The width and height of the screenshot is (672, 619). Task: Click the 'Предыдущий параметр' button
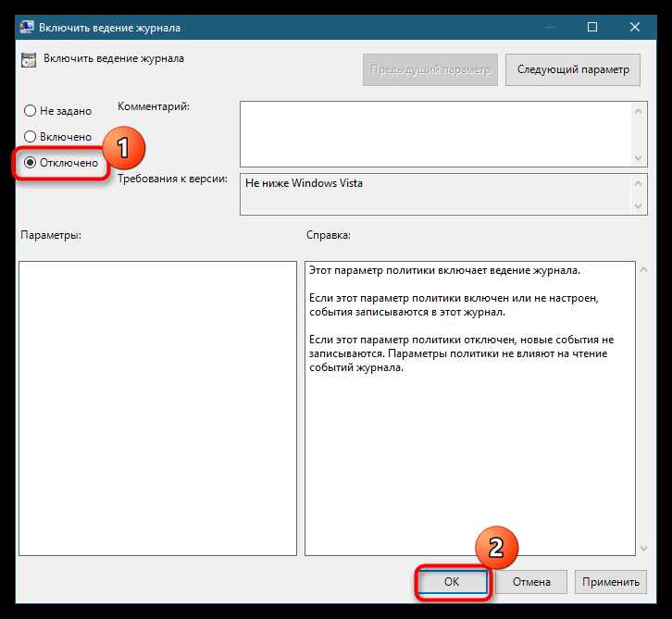point(430,69)
